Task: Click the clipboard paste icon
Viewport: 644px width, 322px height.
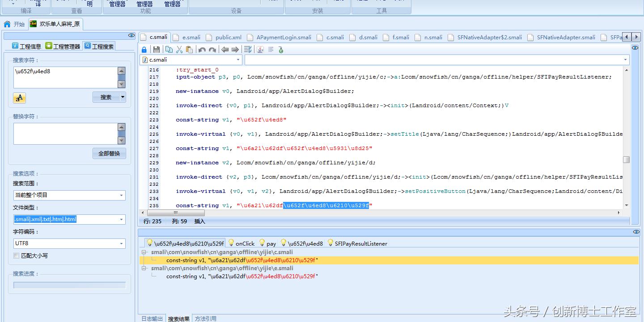Action: tap(190, 50)
